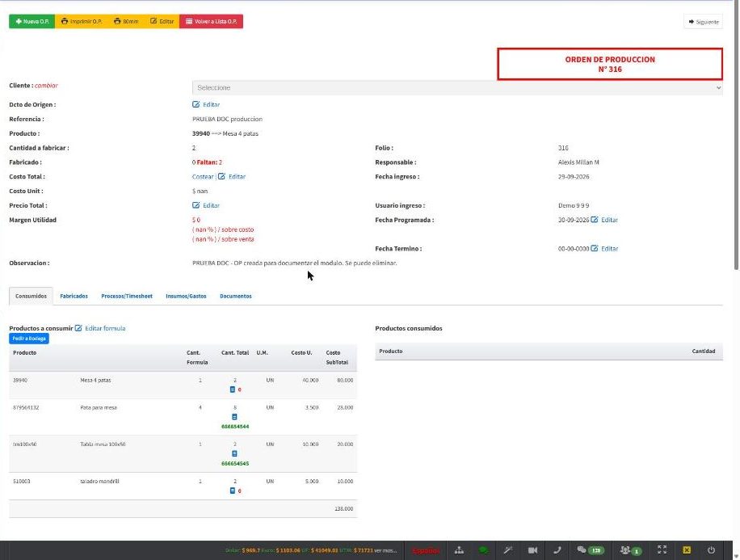Open the Procesos/Timesheet tab

coord(127,296)
